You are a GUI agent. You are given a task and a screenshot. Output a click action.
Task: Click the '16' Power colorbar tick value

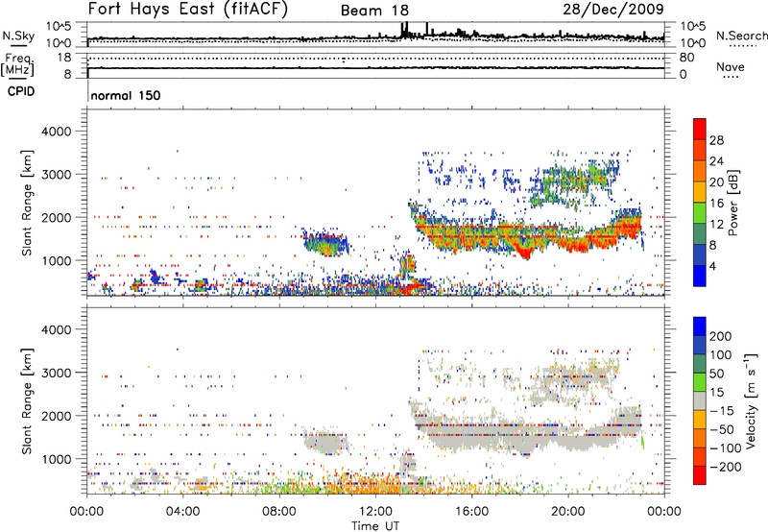pos(716,204)
